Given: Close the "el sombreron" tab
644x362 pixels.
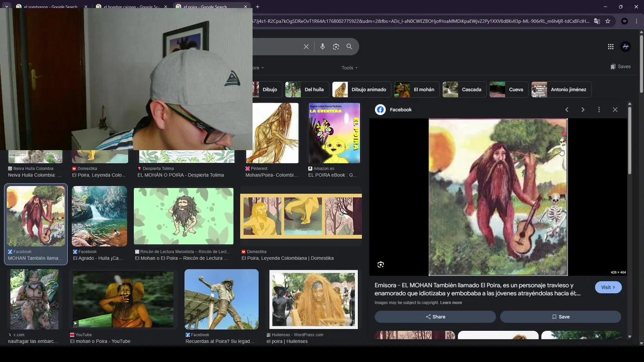Looking at the screenshot, I should click(86, 7).
